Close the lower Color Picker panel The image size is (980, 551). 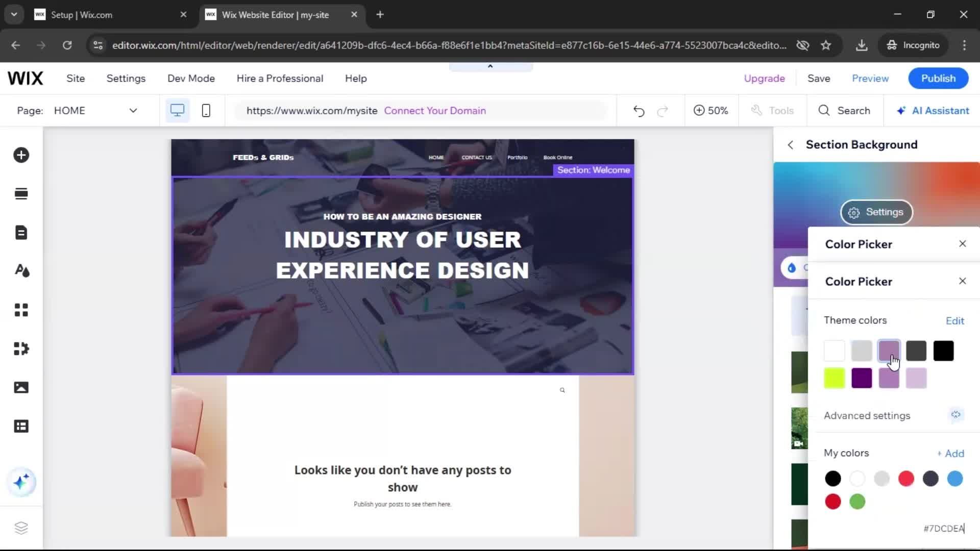962,281
